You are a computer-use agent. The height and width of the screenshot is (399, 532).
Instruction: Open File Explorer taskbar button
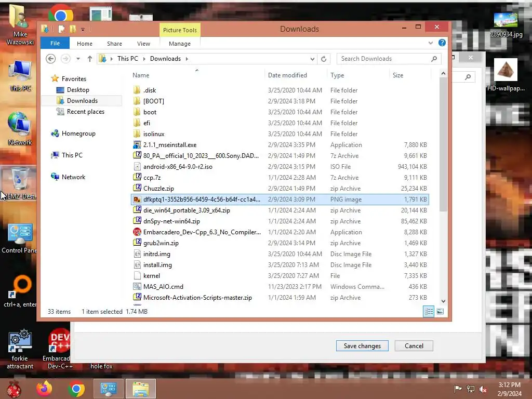[140, 389]
